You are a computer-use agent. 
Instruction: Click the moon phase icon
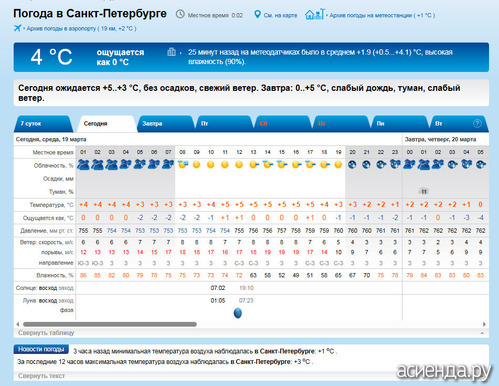click(238, 313)
